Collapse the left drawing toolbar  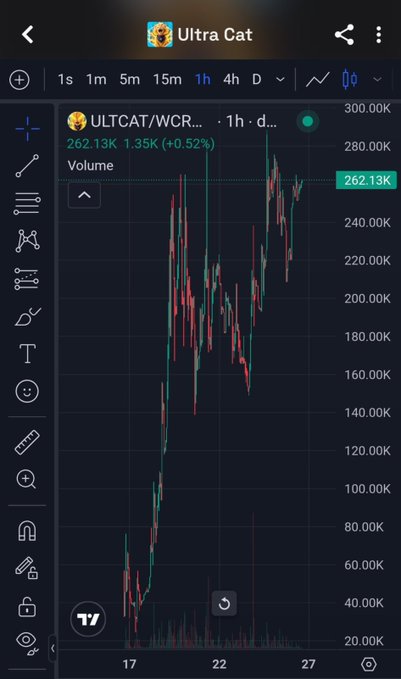click(52, 648)
